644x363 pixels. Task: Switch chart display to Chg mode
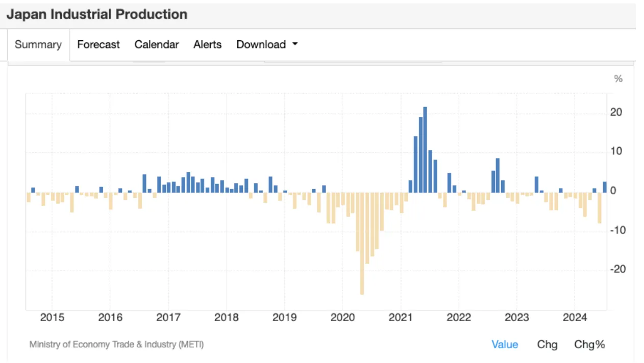click(x=547, y=345)
